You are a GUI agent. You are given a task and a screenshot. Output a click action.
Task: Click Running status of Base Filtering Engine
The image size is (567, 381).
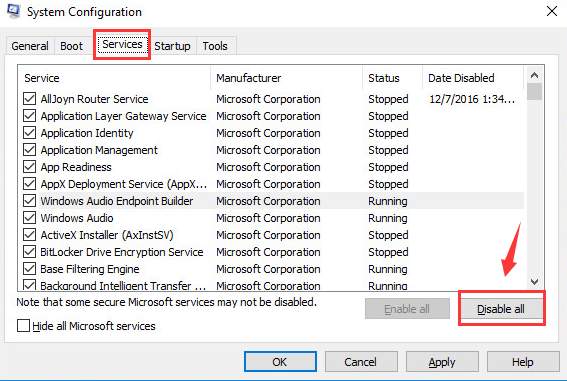click(x=388, y=269)
